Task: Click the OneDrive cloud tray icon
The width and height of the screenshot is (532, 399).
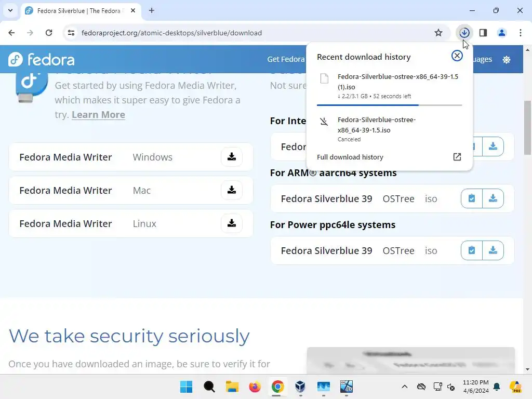Action: (421, 387)
